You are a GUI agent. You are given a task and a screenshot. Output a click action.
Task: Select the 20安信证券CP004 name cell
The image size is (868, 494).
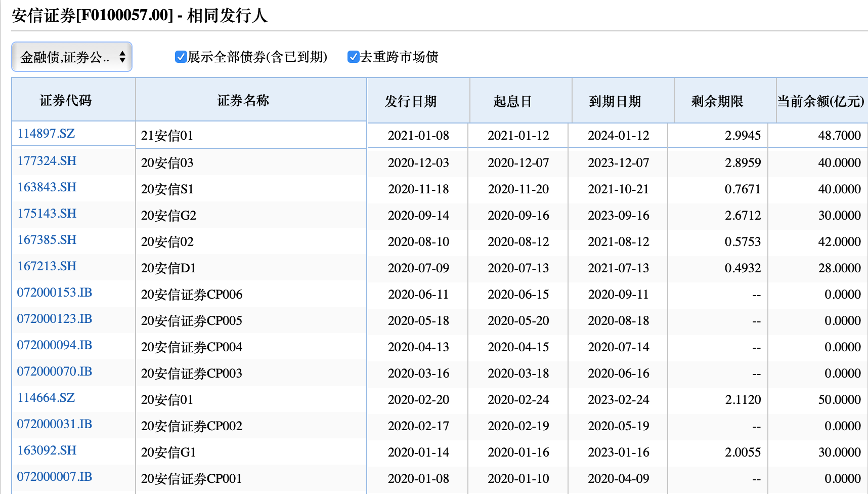(x=251, y=347)
